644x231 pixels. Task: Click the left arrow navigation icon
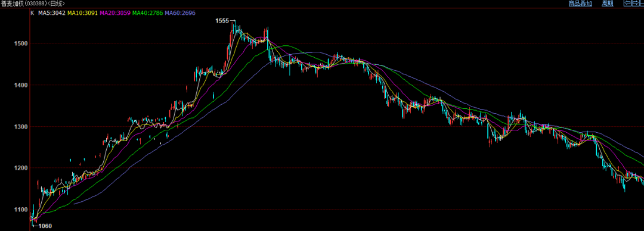tap(627, 4)
